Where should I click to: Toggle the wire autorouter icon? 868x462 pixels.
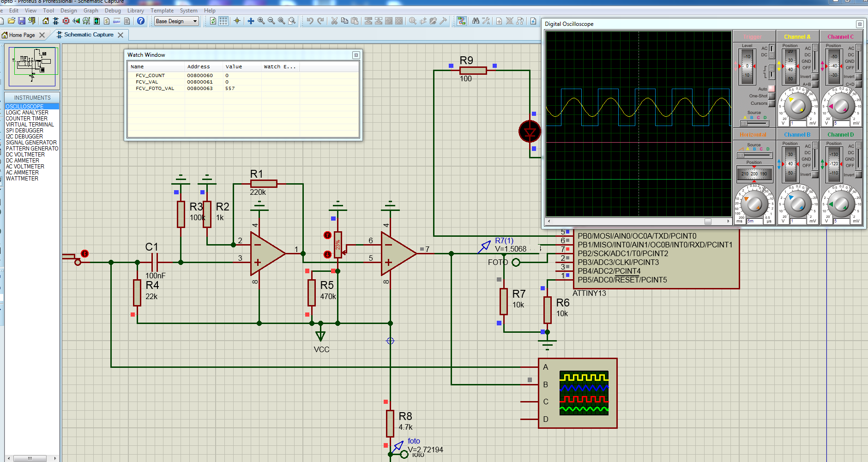pyautogui.click(x=462, y=21)
